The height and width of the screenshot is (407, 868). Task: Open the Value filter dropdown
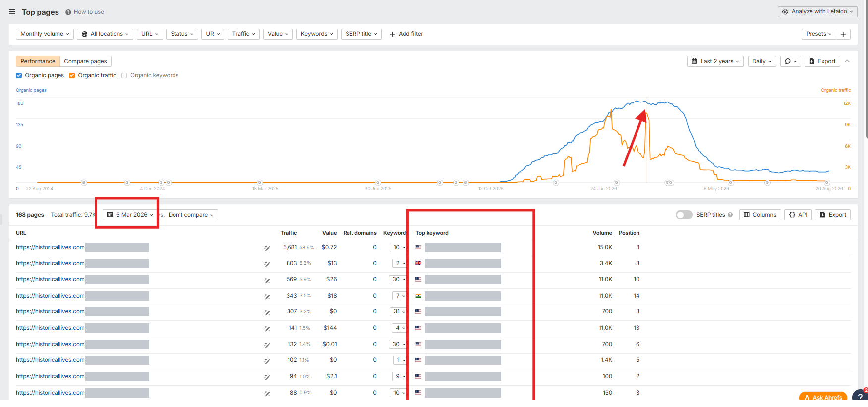278,34
